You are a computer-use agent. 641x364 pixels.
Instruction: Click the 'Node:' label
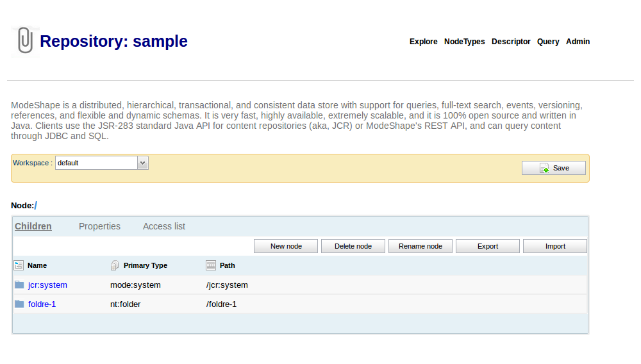pyautogui.click(x=22, y=206)
